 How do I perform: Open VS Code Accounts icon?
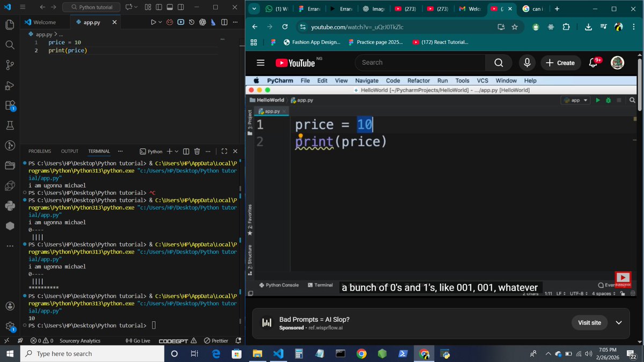click(x=10, y=306)
